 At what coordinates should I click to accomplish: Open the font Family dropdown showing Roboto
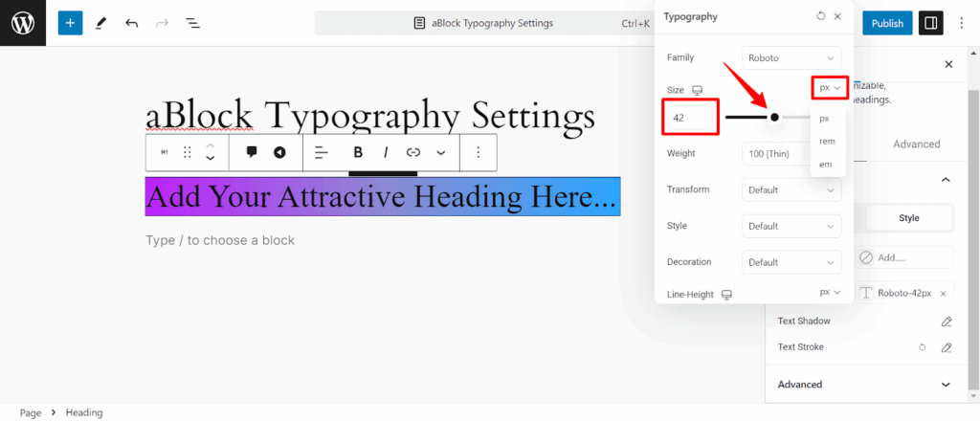(791, 57)
